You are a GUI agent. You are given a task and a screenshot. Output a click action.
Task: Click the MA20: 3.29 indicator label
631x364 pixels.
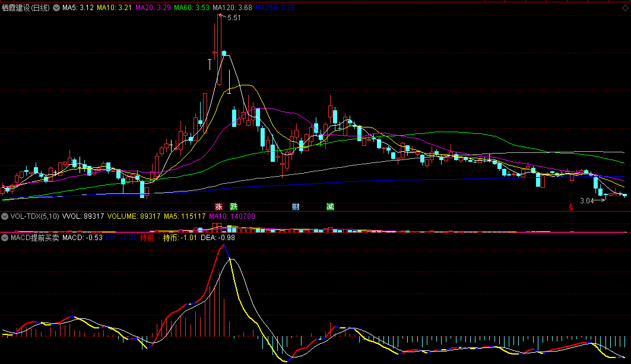click(x=153, y=8)
